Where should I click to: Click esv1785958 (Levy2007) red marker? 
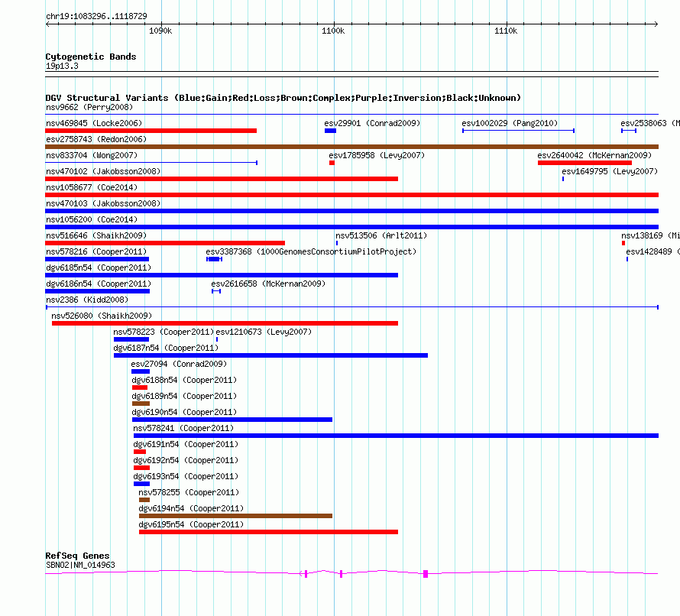click(332, 163)
